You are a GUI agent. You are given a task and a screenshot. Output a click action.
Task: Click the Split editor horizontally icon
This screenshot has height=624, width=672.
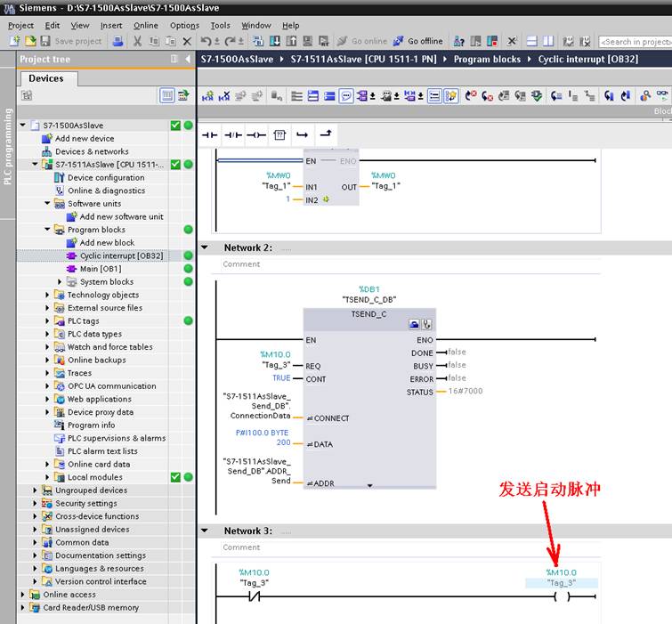tap(532, 41)
